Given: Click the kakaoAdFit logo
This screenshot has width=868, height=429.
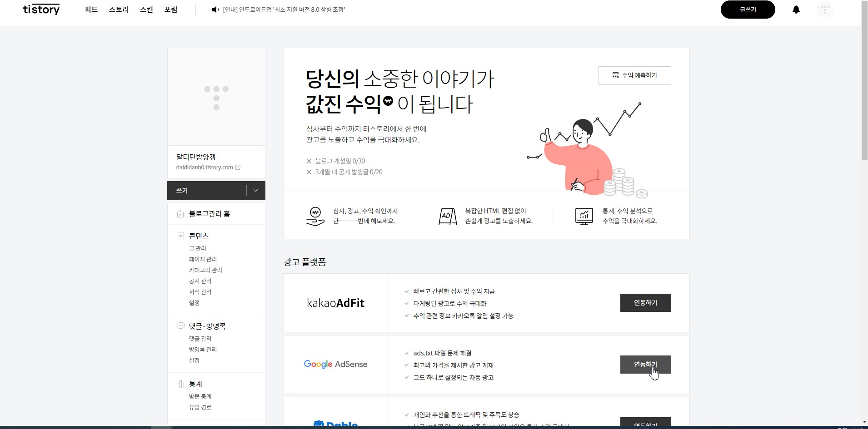Looking at the screenshot, I should point(336,303).
